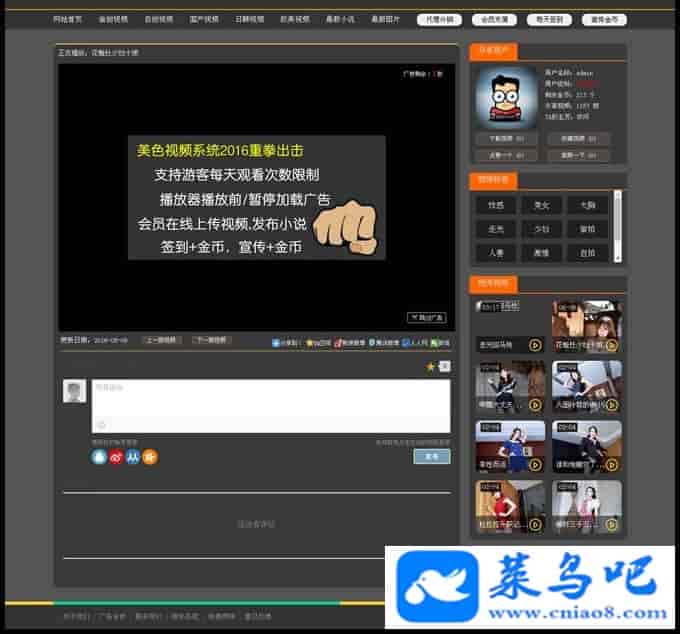The width and height of the screenshot is (680, 634).
Task: Select the 美女 tag
Action: 542,205
